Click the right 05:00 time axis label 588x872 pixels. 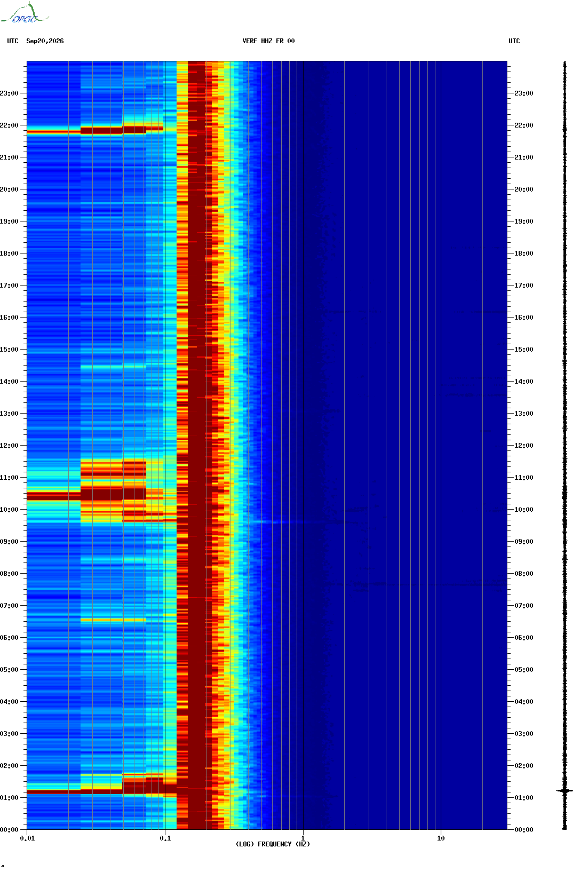coord(523,670)
